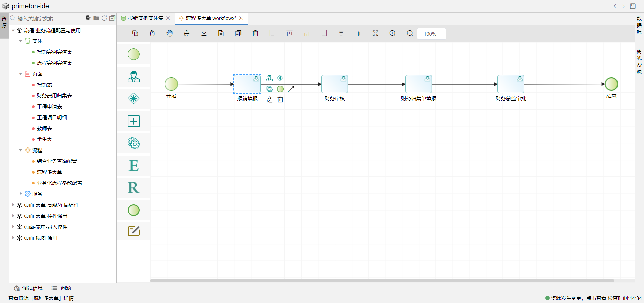Click the 资源发生变更 status notification
The image size is (644, 303).
point(593,298)
